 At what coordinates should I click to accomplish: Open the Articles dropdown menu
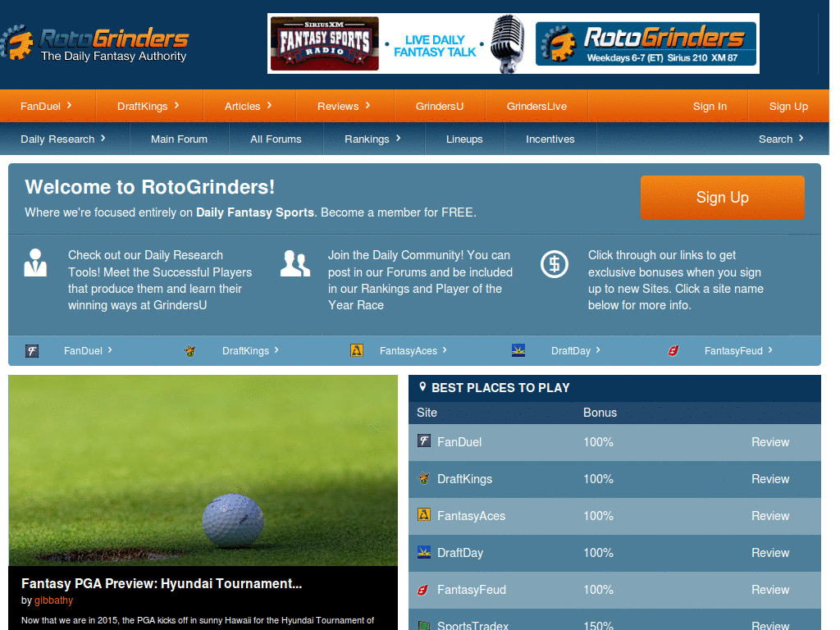249,106
